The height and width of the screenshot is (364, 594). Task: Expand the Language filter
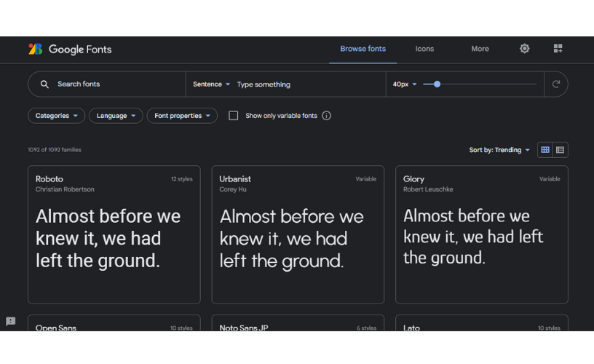tap(116, 116)
